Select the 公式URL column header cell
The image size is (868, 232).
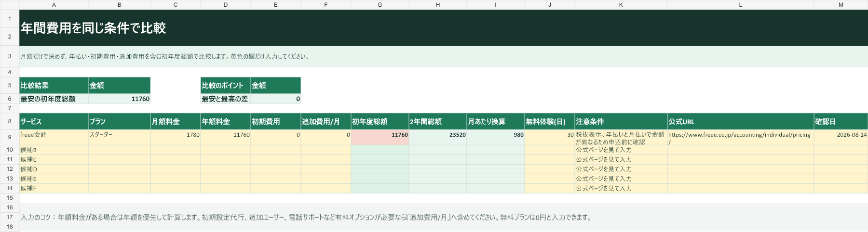click(x=741, y=121)
